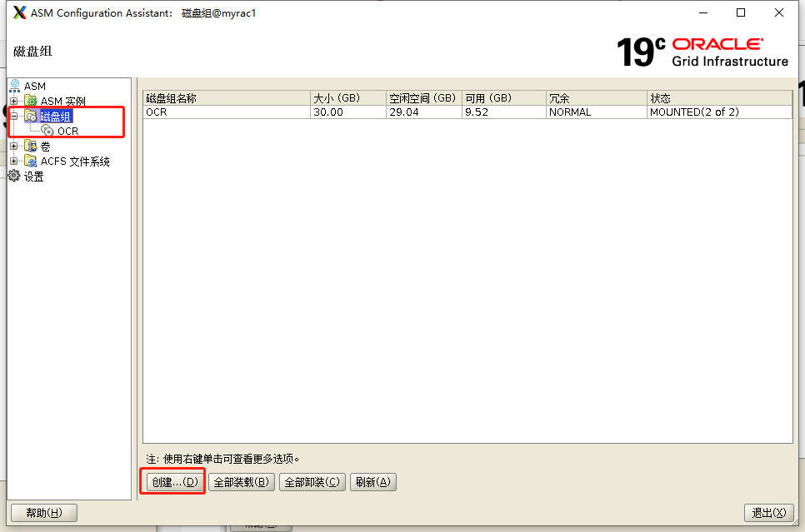Click the 卷 folder icon
This screenshot has width=805, height=532.
coord(31,147)
